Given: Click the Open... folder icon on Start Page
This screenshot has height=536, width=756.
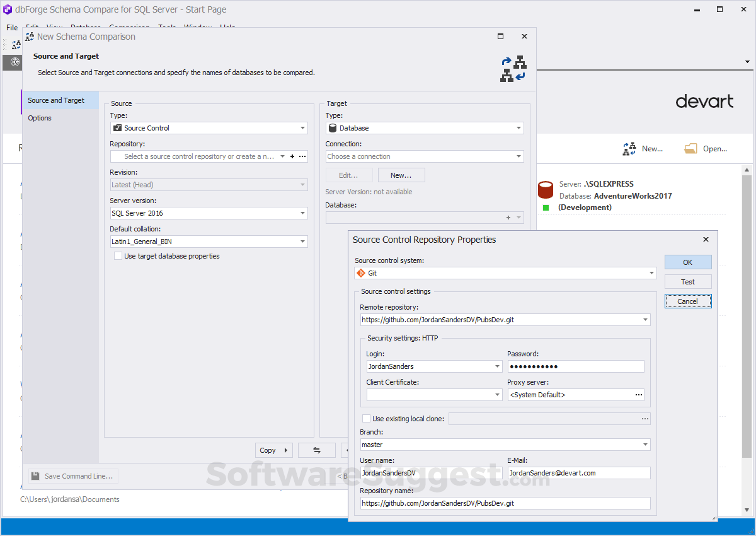Looking at the screenshot, I should click(691, 149).
